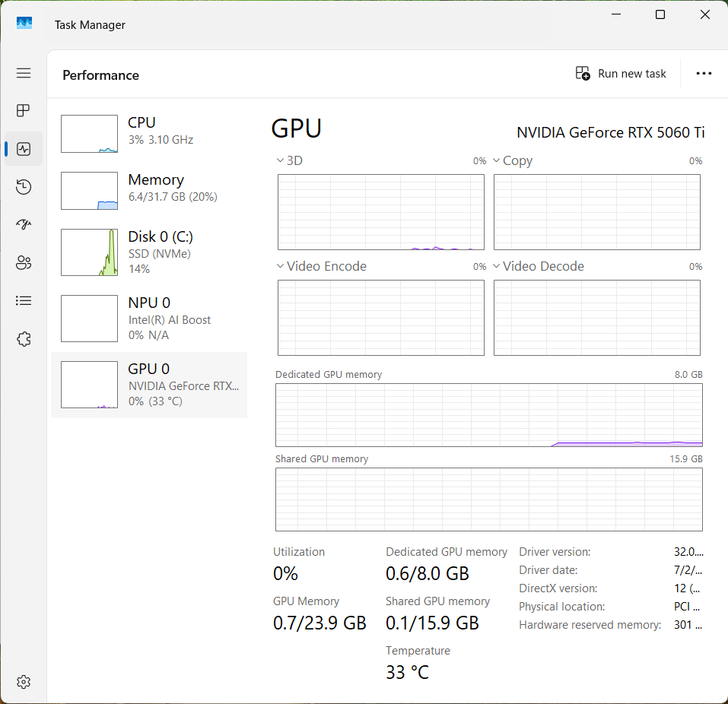Click the '0.6/8.0 GB' dedicated memory value
The width and height of the screenshot is (728, 704).
428,573
